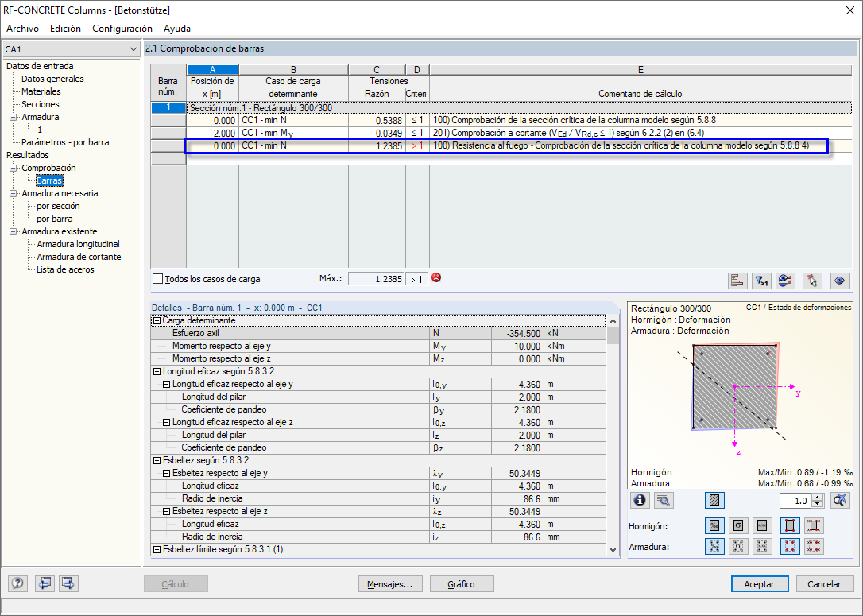
Task: Collapse 'Carga determinante' details group
Action: (157, 321)
